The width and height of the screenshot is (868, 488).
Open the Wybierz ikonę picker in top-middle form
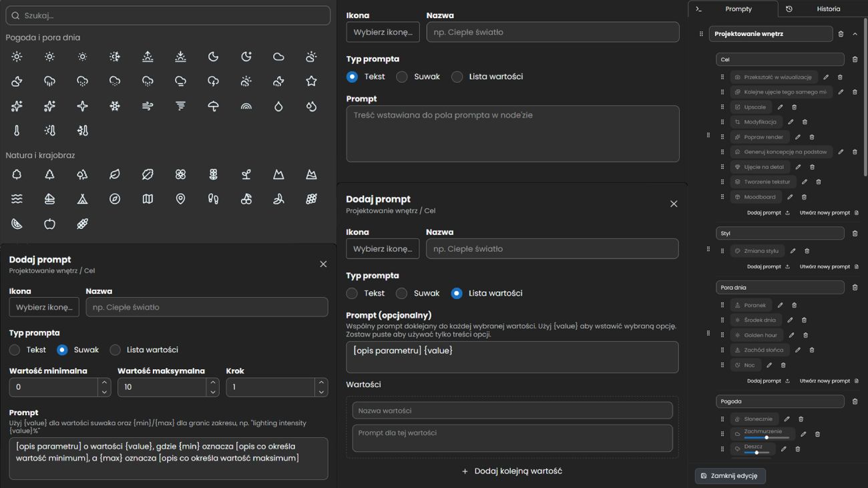coord(383,32)
